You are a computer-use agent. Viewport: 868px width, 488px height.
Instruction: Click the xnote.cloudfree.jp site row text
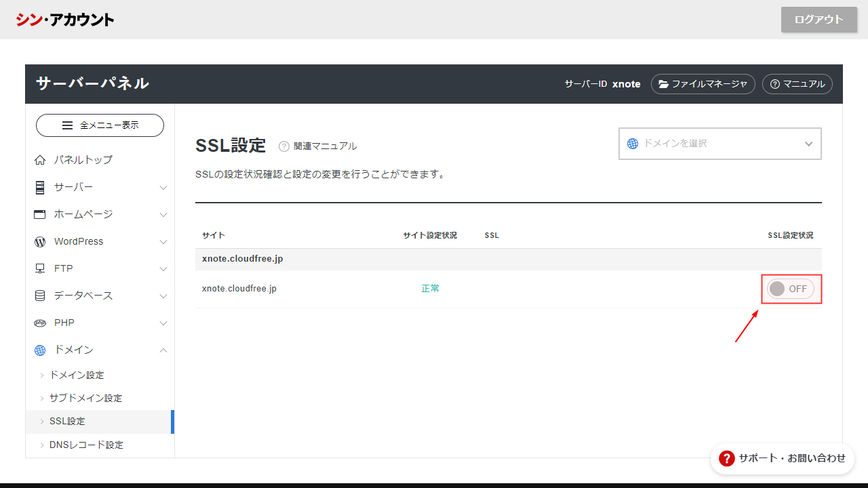239,289
